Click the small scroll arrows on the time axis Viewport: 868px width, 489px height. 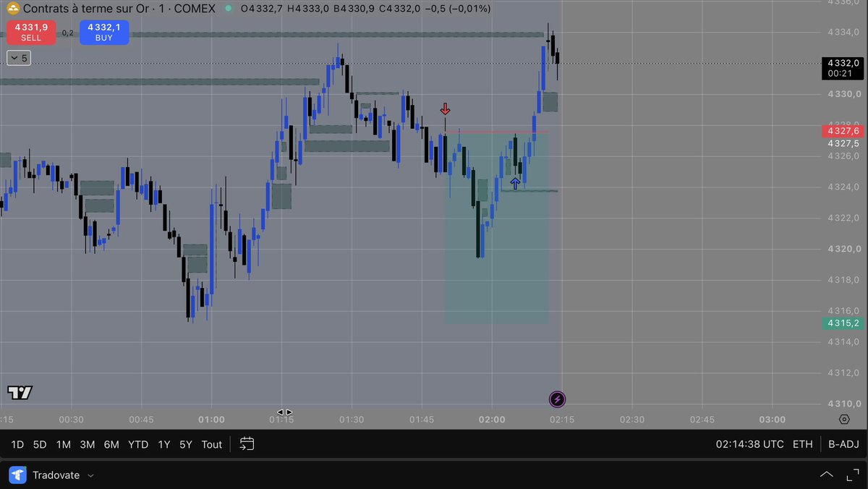tap(284, 412)
